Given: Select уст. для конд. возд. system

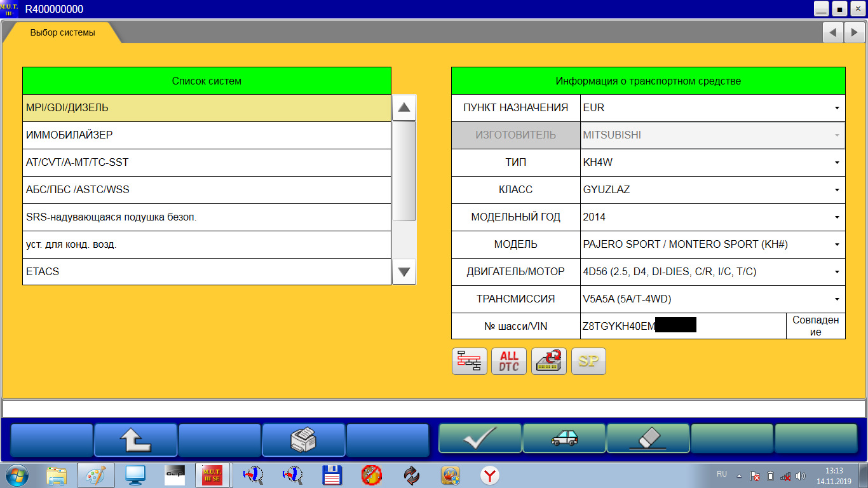Looking at the screenshot, I should 207,245.
